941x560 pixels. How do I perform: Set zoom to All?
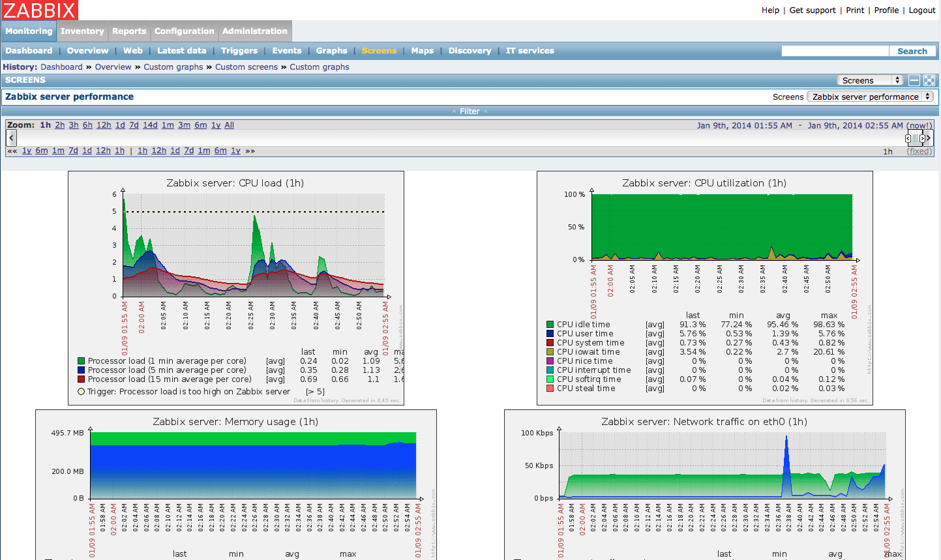(229, 125)
